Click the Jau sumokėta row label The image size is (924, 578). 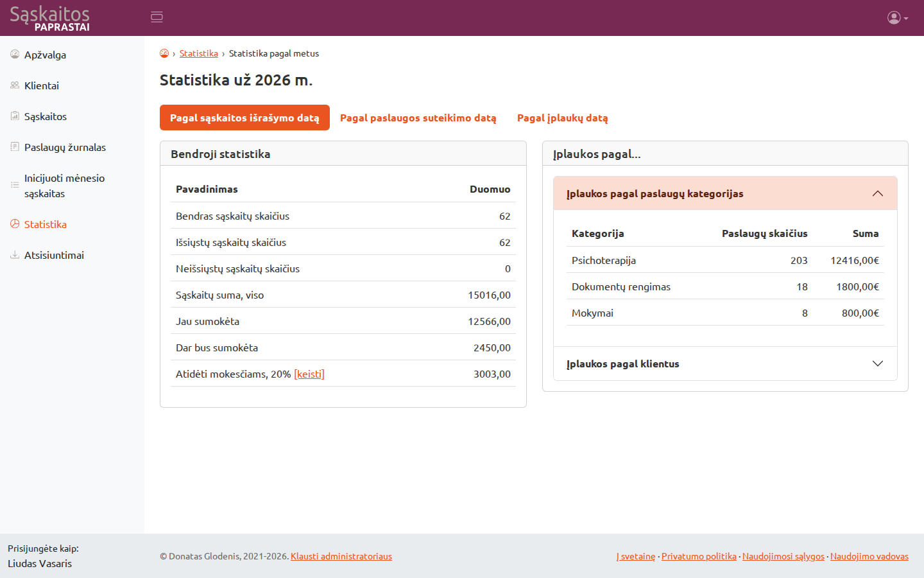click(x=207, y=321)
